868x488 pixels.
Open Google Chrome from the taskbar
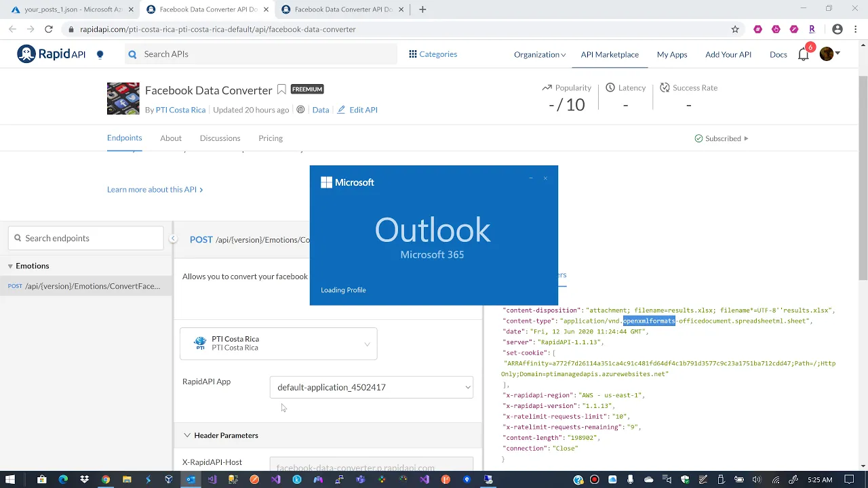106,479
